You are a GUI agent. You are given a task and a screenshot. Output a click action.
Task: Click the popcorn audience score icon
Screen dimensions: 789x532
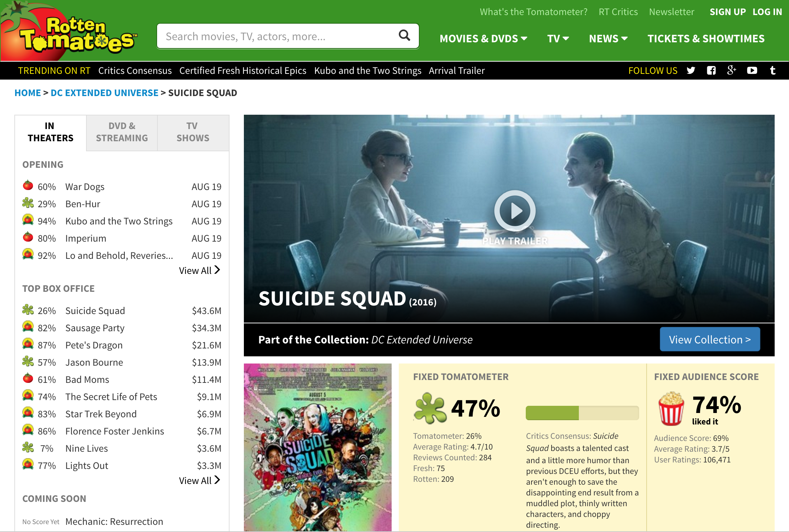pyautogui.click(x=671, y=409)
